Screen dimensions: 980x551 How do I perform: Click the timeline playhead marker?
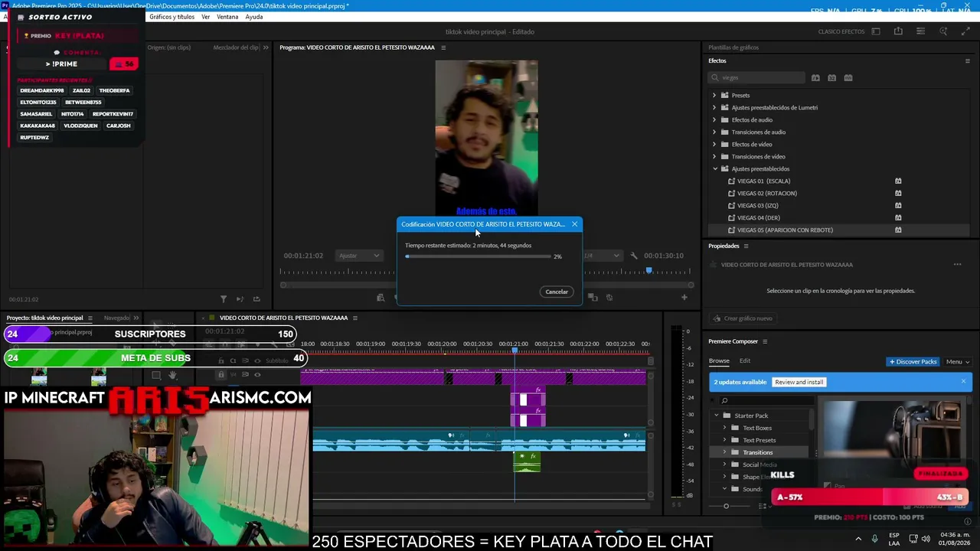(514, 350)
